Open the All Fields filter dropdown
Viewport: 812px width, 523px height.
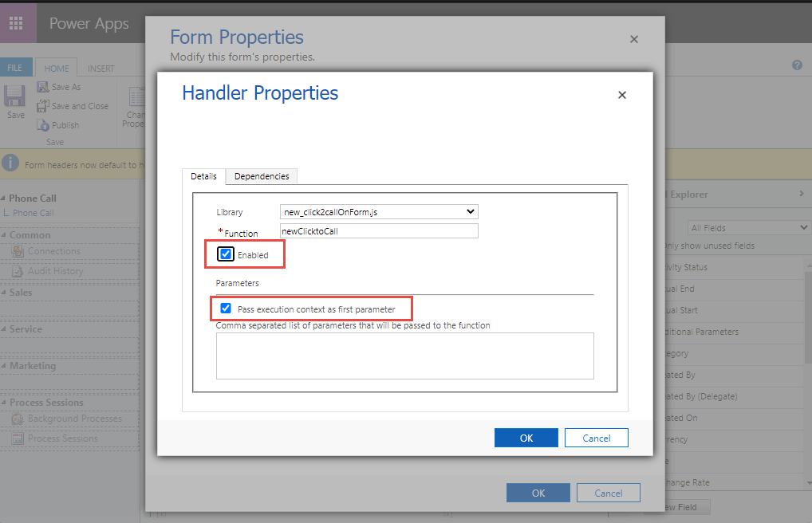click(748, 228)
